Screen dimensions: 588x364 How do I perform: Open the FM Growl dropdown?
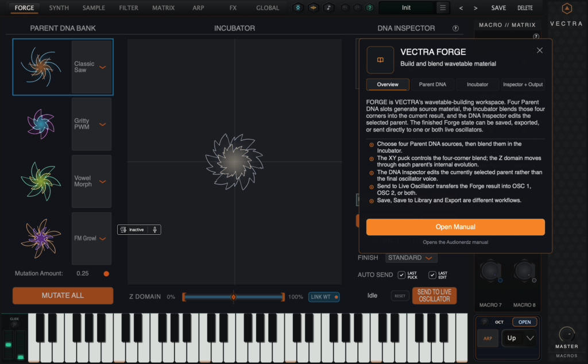[91, 238]
